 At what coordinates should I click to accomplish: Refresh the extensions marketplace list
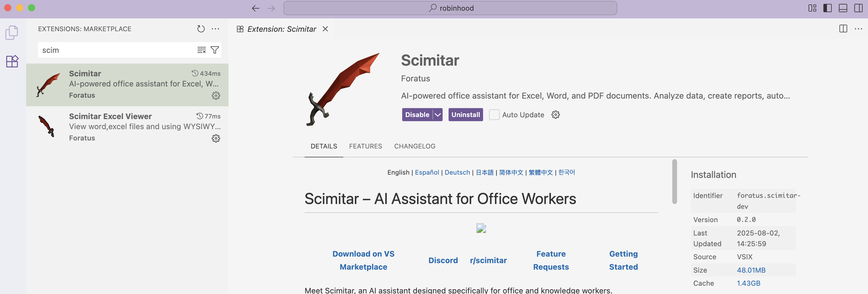pos(201,29)
